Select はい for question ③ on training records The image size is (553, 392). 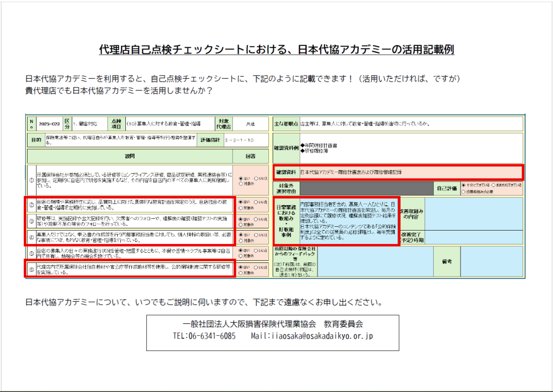241,219
